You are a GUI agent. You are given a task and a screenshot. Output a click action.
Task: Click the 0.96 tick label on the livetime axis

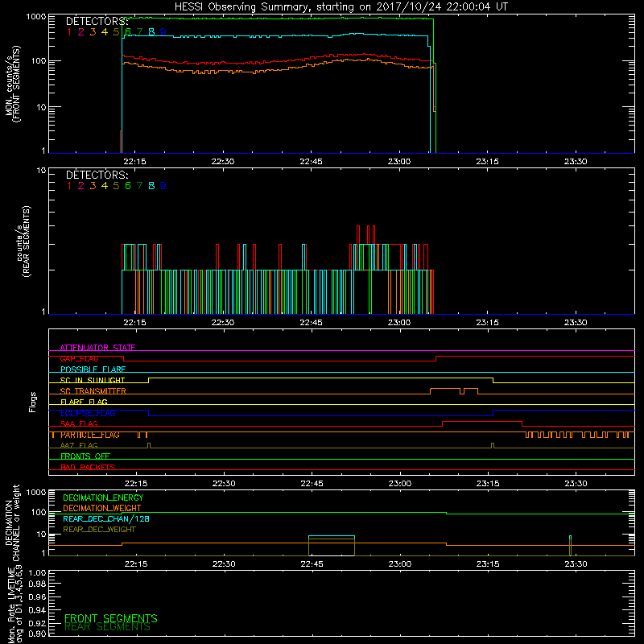(x=37, y=597)
